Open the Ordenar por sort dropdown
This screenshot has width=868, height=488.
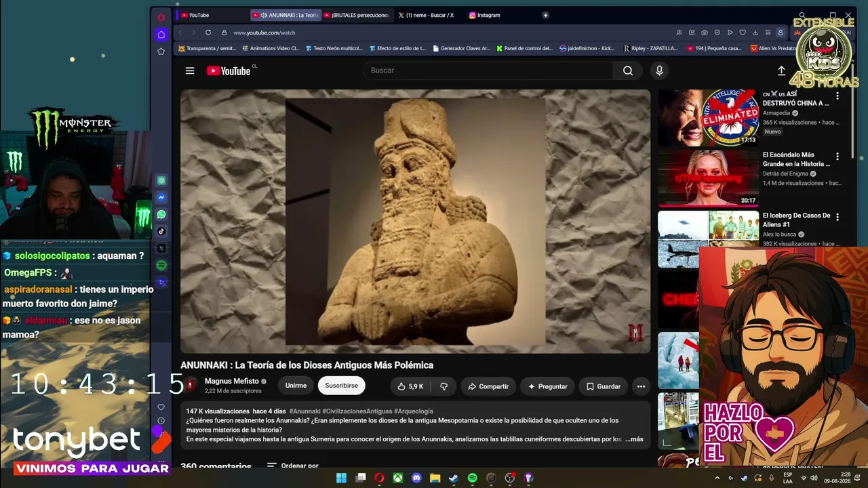tap(293, 466)
